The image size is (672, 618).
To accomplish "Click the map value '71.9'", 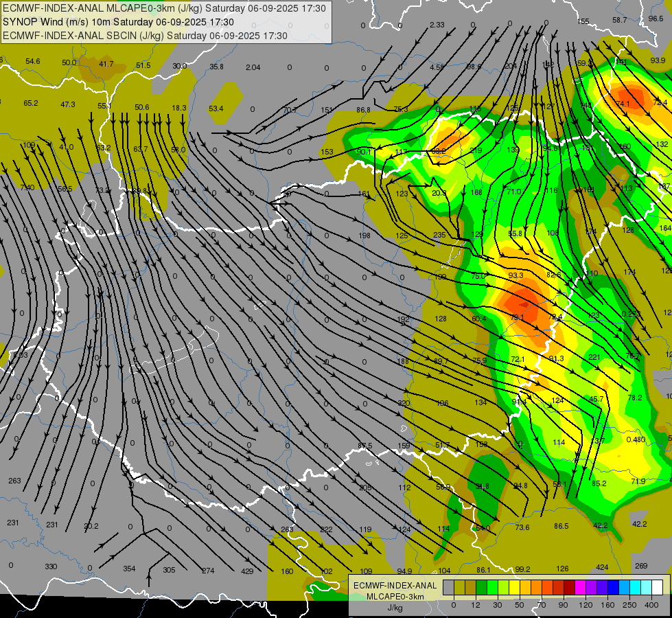I will click(638, 481).
